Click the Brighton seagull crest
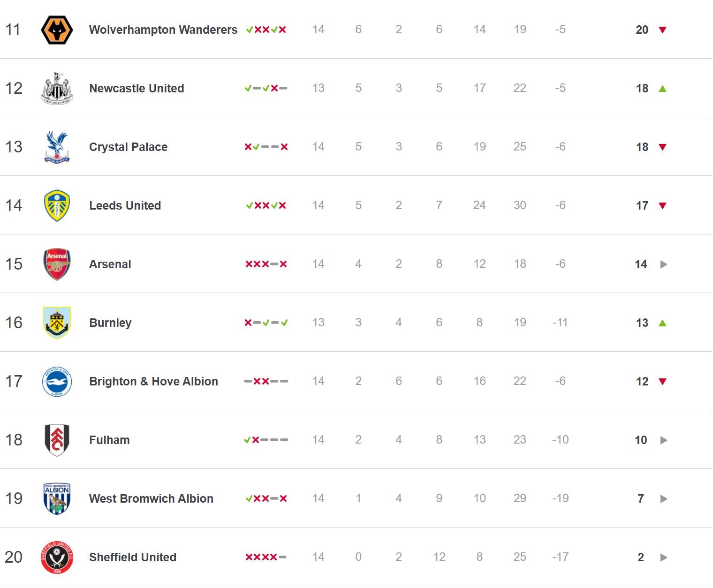713x588 pixels. click(57, 381)
